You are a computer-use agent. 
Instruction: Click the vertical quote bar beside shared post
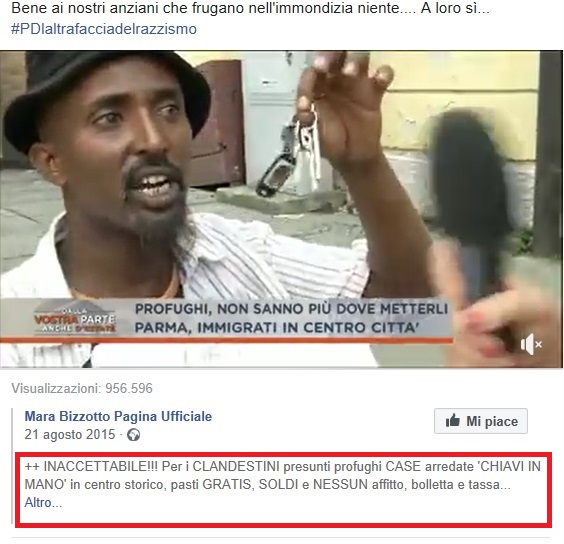(x=13, y=466)
